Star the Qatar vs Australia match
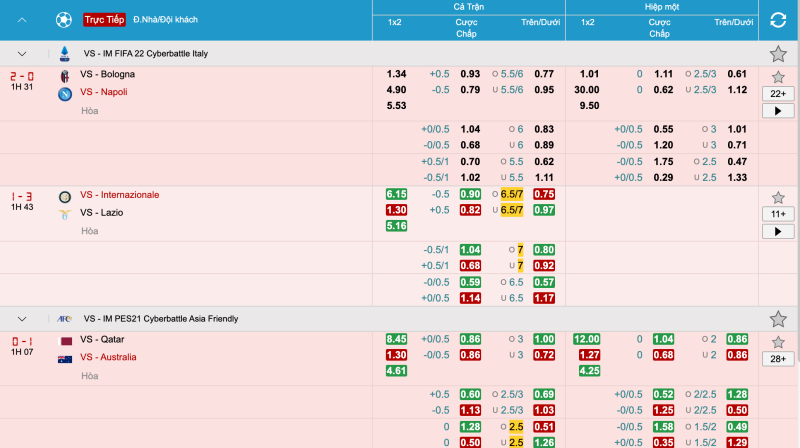Image resolution: width=800 pixels, height=448 pixels. coord(778,342)
